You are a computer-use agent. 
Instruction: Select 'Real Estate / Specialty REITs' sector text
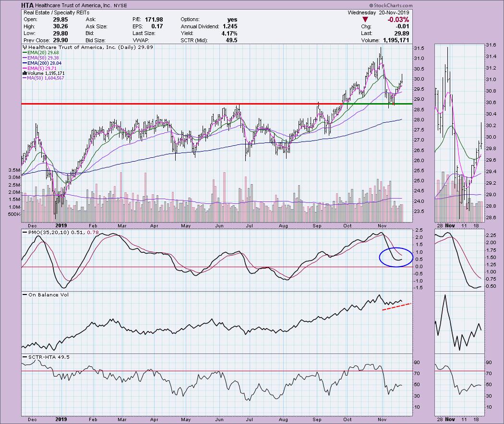point(57,13)
